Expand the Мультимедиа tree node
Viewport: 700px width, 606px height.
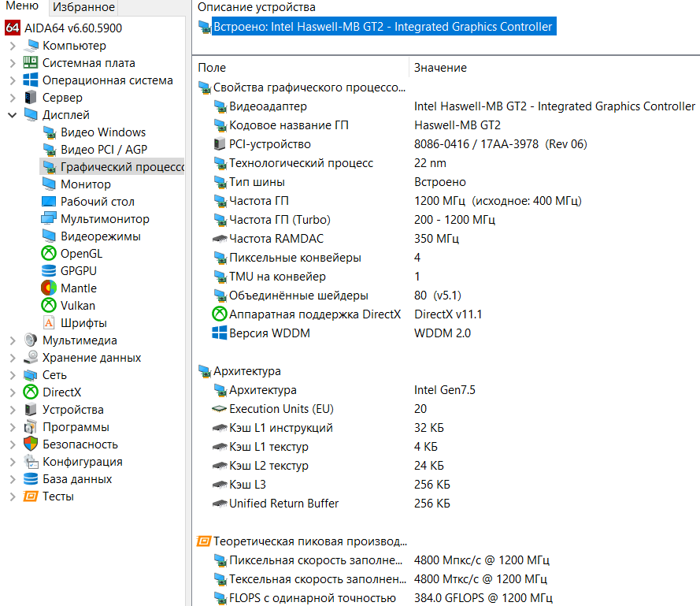(13, 340)
